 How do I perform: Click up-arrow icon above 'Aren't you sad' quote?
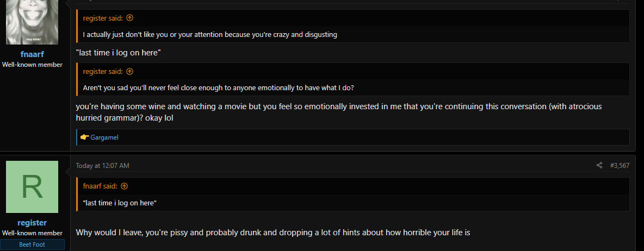(130, 71)
